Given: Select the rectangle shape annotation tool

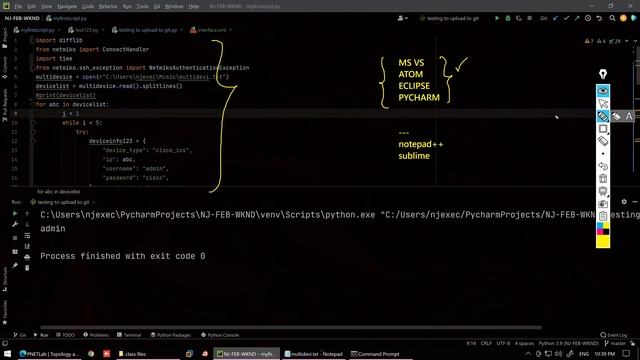Looking at the screenshot, I should (603, 129).
